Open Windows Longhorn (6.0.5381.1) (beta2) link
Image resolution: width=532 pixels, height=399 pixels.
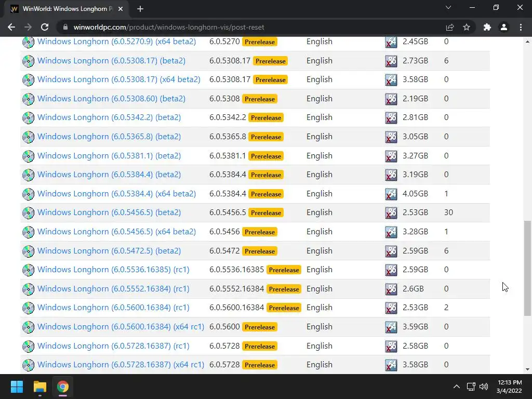pyautogui.click(x=109, y=156)
